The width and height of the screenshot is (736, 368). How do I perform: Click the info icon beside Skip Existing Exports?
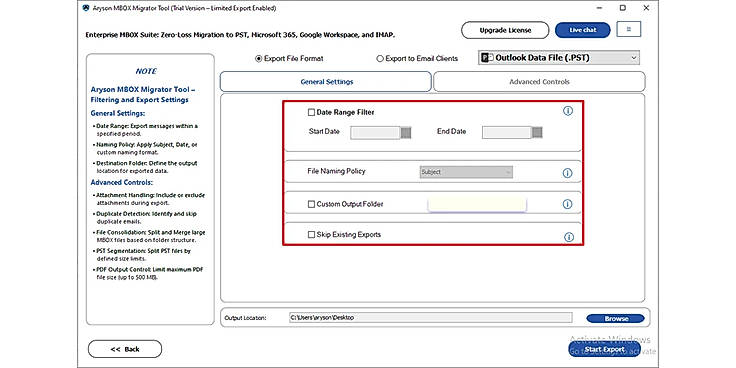[x=568, y=237]
